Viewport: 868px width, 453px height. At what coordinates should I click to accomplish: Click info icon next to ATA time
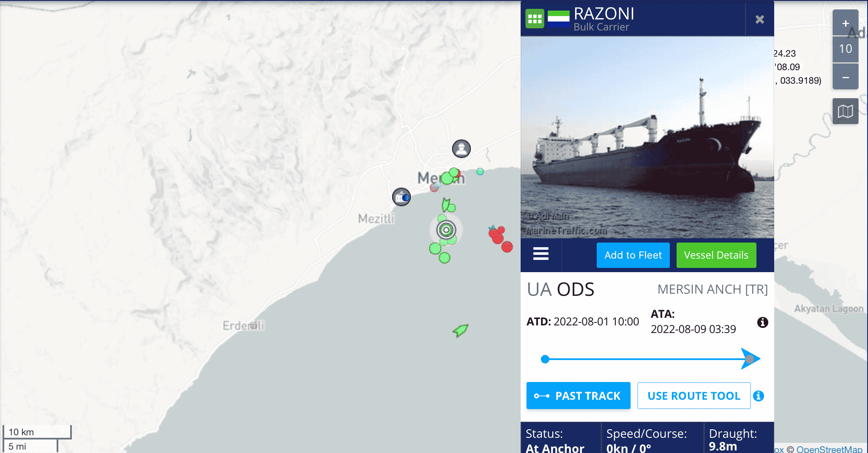coord(762,322)
